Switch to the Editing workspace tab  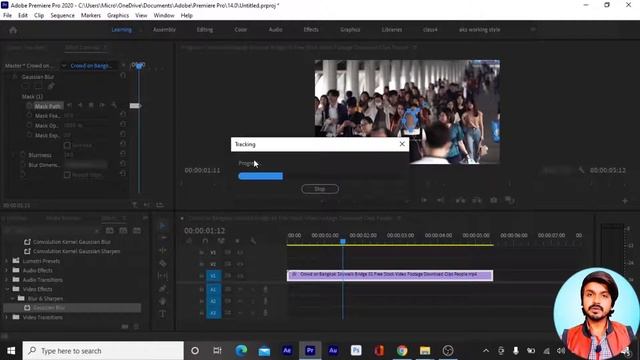(204, 30)
